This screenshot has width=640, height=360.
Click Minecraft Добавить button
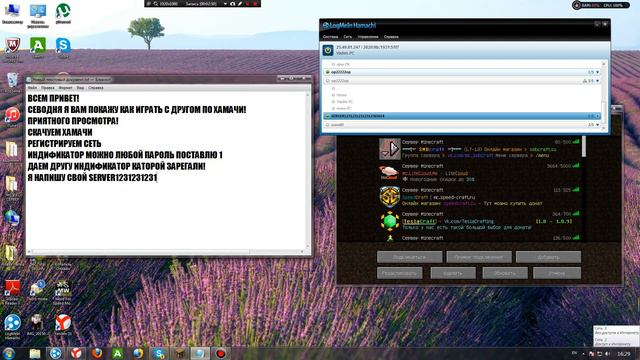548,257
